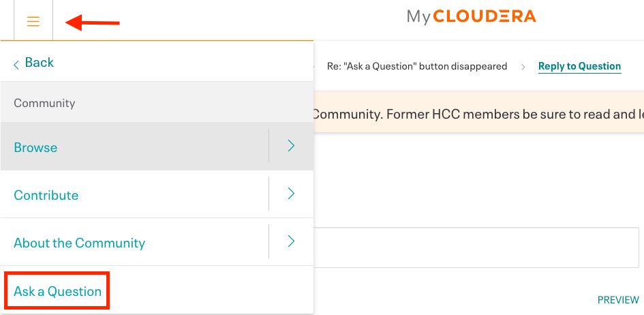Click the Community section header
The width and height of the screenshot is (644, 315).
pyautogui.click(x=45, y=103)
